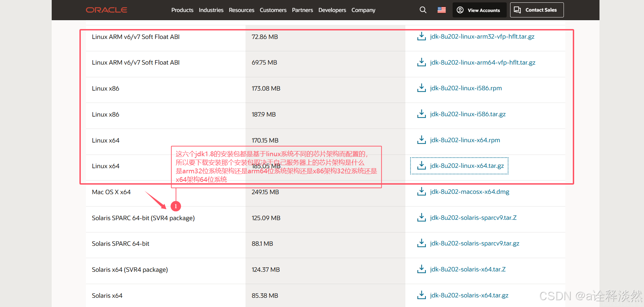
Task: Open the Products menu
Action: click(182, 10)
